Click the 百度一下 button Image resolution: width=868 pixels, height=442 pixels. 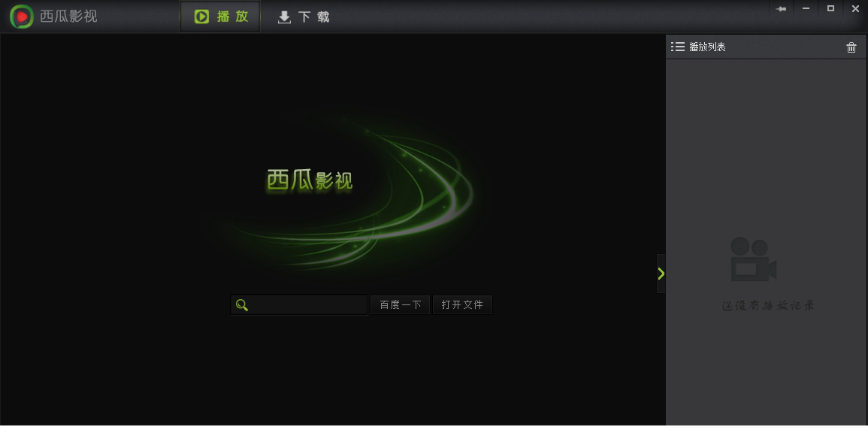[x=401, y=304]
